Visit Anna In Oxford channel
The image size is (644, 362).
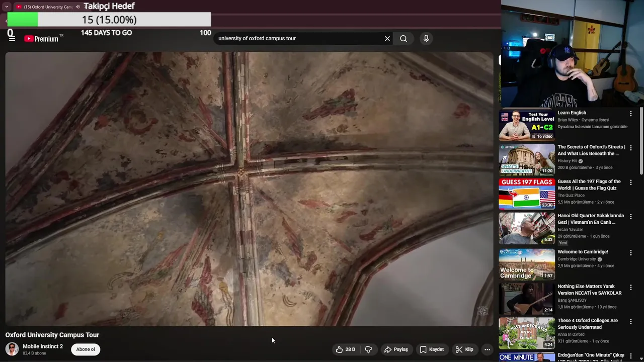(x=571, y=334)
